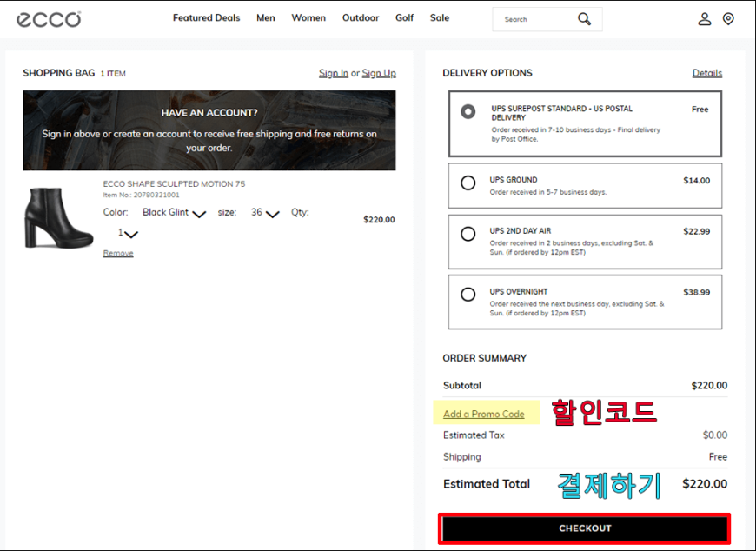This screenshot has height=551, width=756.
Task: Click the Sign Up link
Action: click(x=379, y=73)
